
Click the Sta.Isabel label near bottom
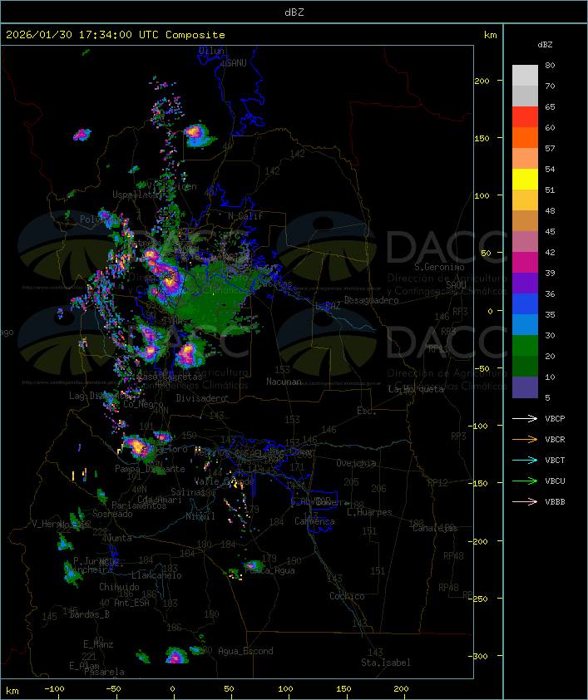(385, 663)
